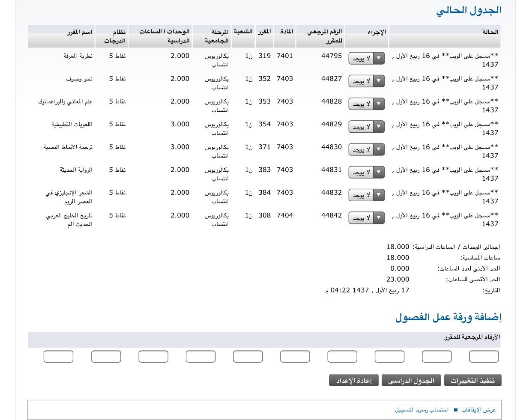Open the عرض الإيقافات link
532x420 pixels.
(478, 410)
